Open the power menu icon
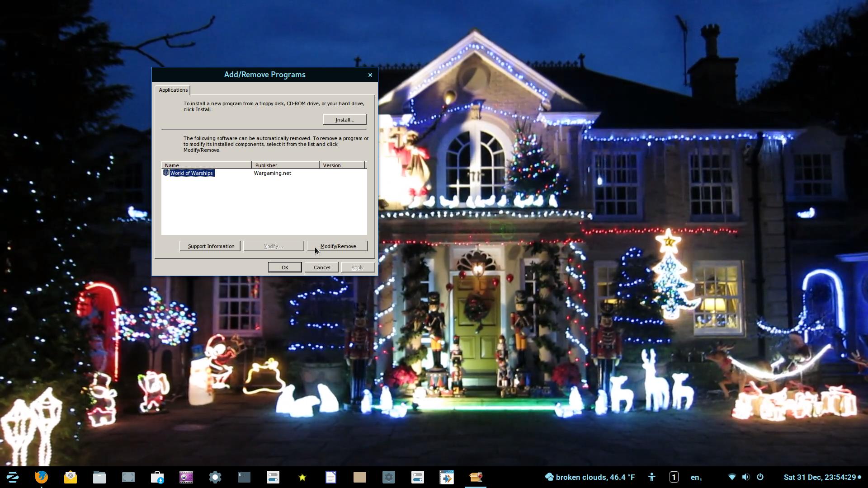The width and height of the screenshot is (868, 488). 760,477
